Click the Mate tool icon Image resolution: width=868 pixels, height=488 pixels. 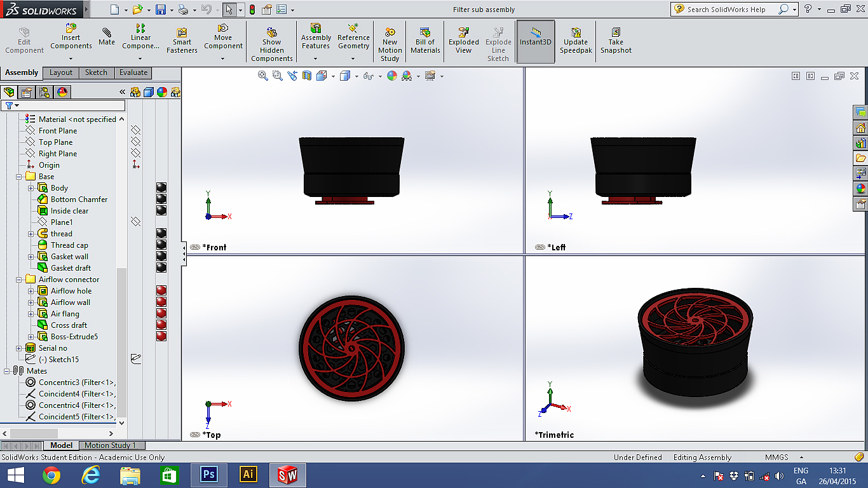tap(107, 33)
